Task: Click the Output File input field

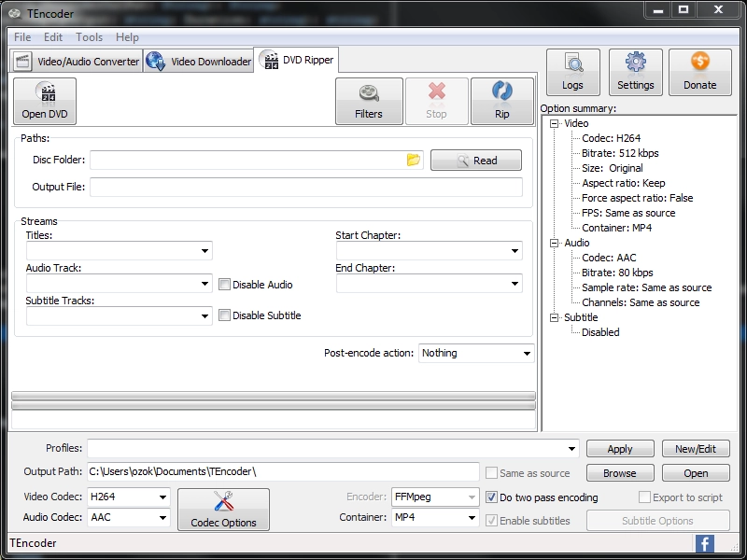Action: click(x=306, y=187)
